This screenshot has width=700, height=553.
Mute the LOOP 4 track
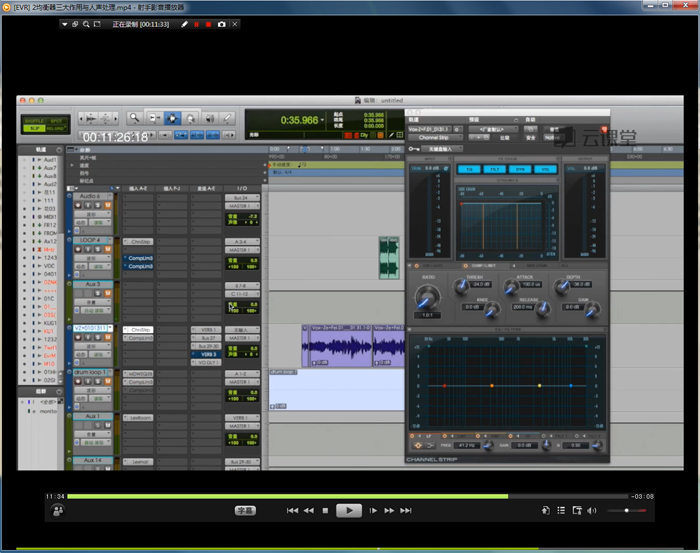click(x=108, y=249)
